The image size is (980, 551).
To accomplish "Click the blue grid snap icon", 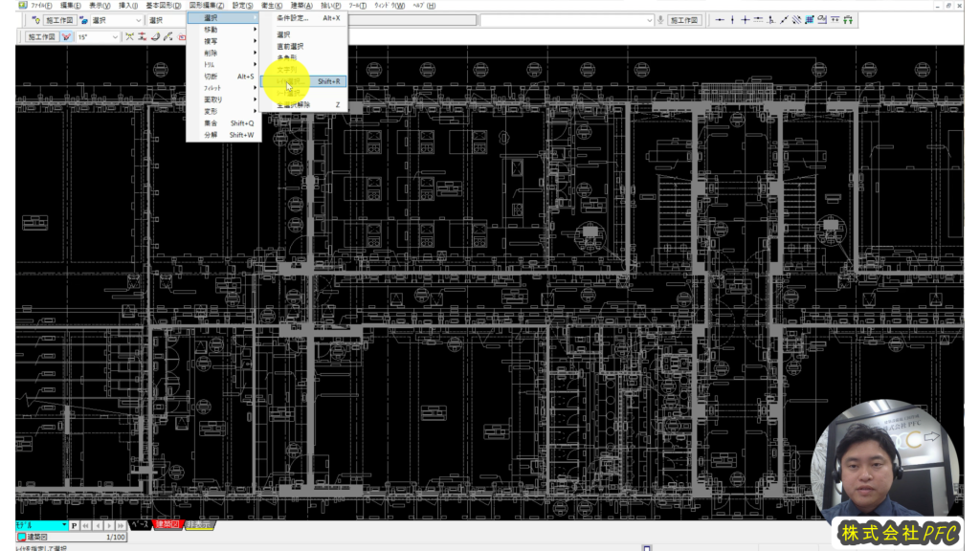I will point(809,20).
